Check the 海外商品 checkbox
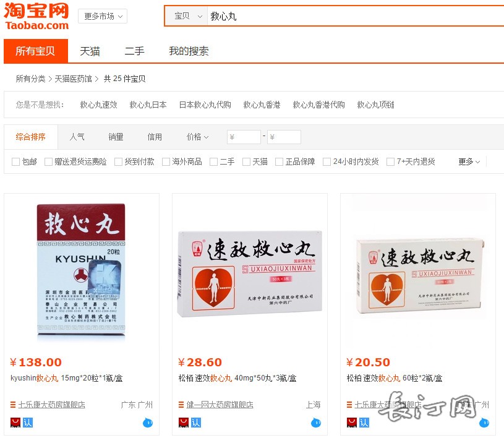 [x=166, y=161]
